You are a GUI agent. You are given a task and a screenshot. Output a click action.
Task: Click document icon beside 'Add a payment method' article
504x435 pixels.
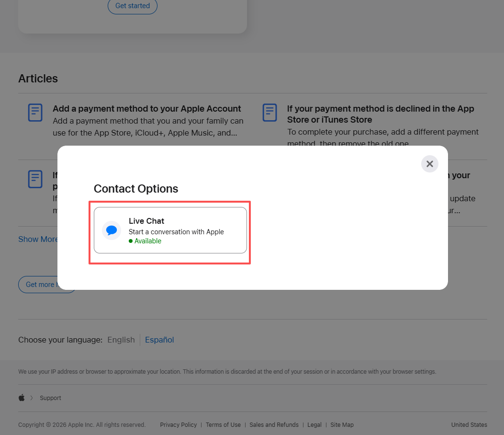coord(35,113)
